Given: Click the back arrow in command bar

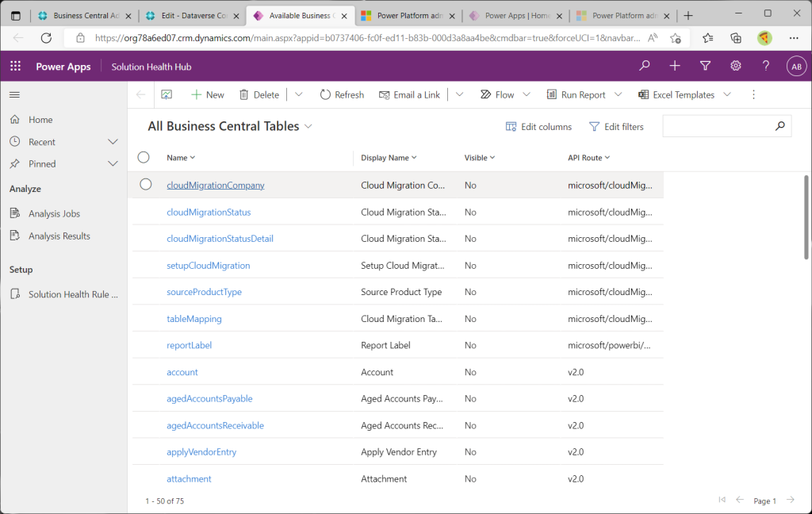Looking at the screenshot, I should (140, 95).
